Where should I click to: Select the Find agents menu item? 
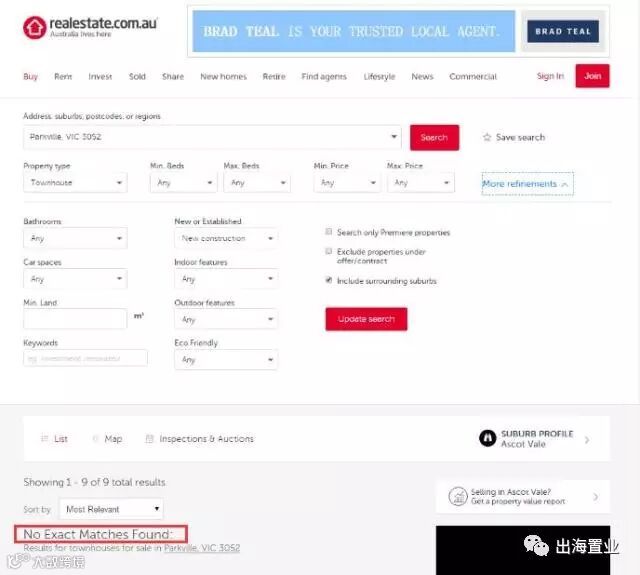324,76
